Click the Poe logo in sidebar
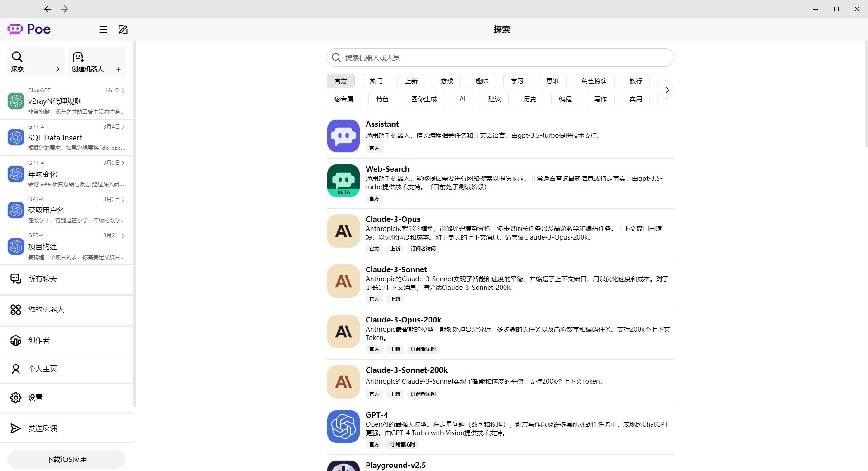Viewport: 868px width, 471px height. 29,29
